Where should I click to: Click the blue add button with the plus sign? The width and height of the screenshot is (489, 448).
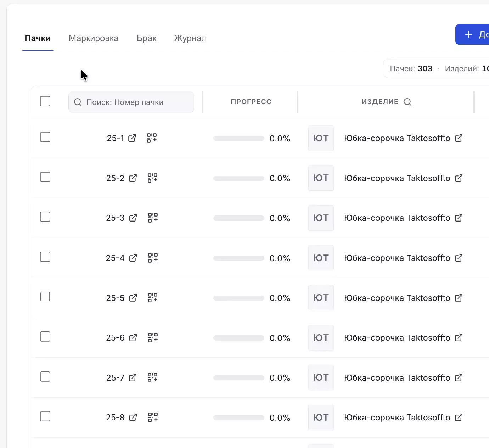tap(472, 34)
